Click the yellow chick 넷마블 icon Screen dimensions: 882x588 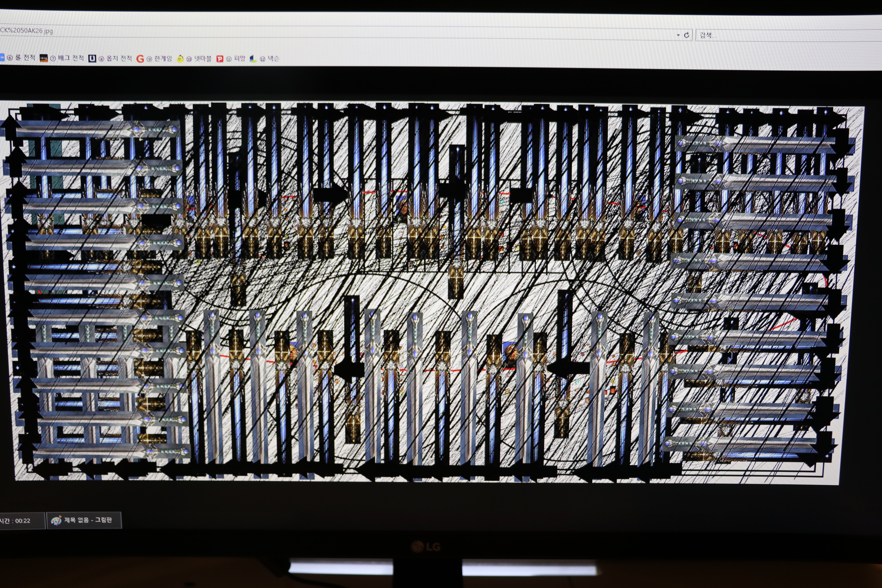pos(180,59)
